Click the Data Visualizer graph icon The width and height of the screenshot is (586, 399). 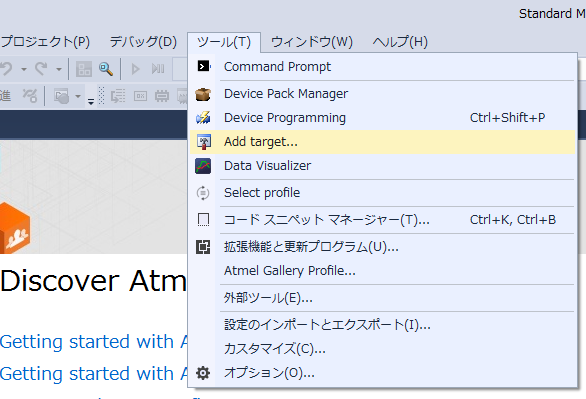tap(203, 166)
